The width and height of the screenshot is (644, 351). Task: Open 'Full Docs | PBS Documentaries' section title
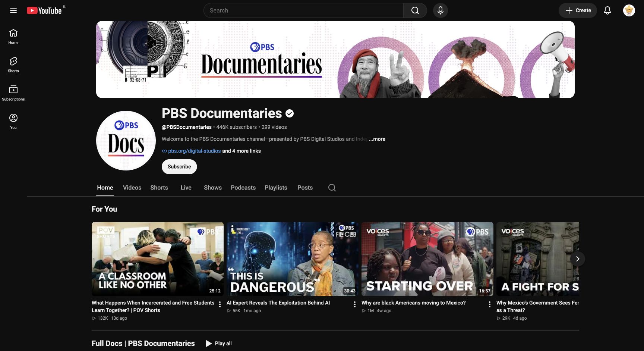pyautogui.click(x=143, y=344)
